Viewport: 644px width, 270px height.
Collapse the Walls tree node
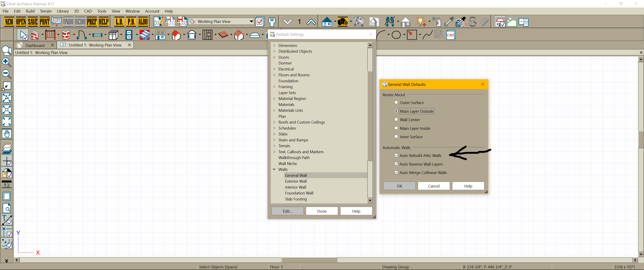point(274,169)
